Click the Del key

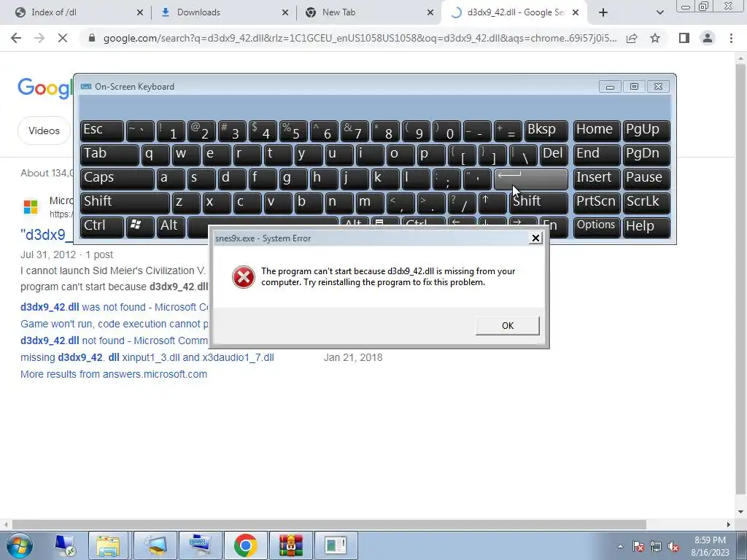pyautogui.click(x=554, y=155)
